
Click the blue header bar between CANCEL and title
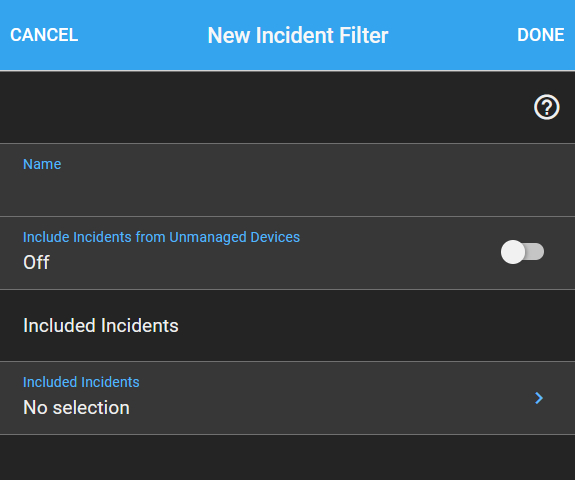(x=143, y=35)
